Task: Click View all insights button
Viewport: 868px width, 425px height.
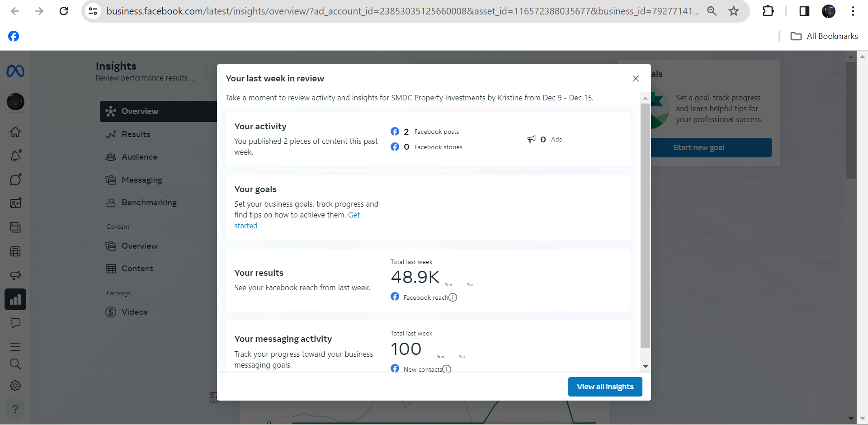Action: [x=605, y=387]
